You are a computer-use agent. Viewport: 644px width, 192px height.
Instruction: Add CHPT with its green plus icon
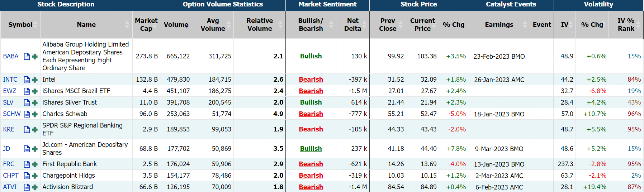(x=35, y=176)
